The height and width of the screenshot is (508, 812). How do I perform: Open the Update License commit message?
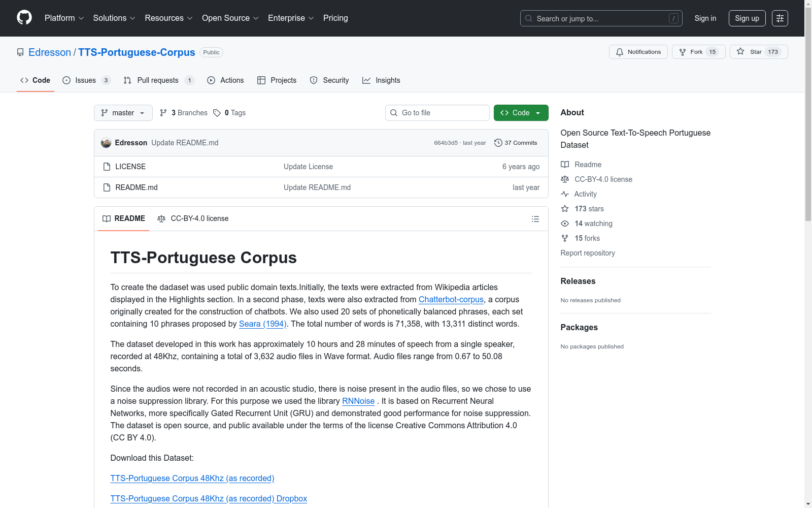[x=308, y=167]
